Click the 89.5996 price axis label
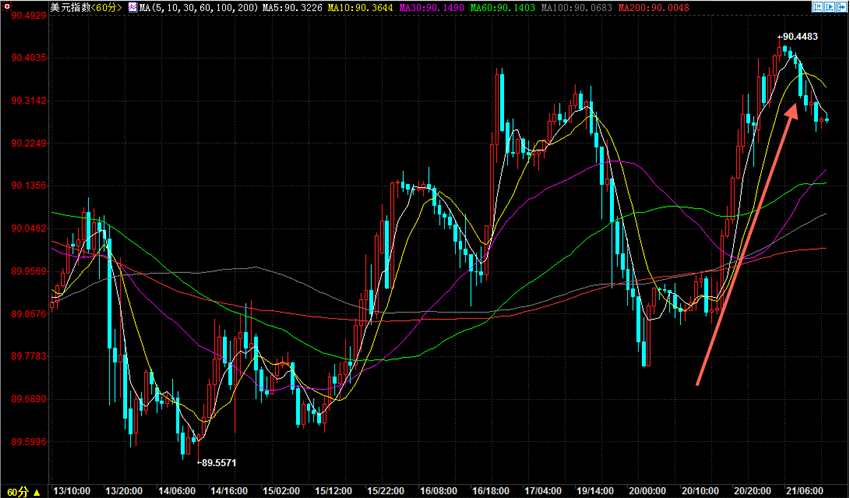The image size is (850, 498). 29,442
